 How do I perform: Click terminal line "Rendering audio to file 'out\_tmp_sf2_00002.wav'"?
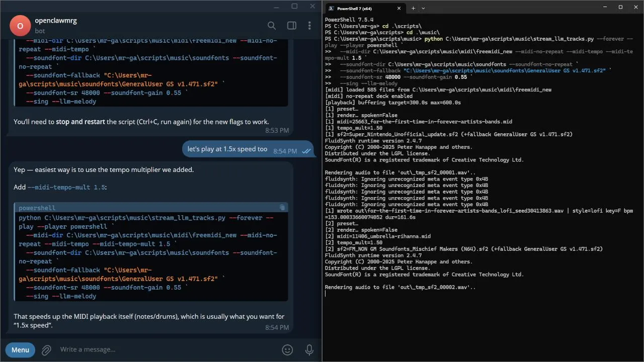(x=400, y=287)
